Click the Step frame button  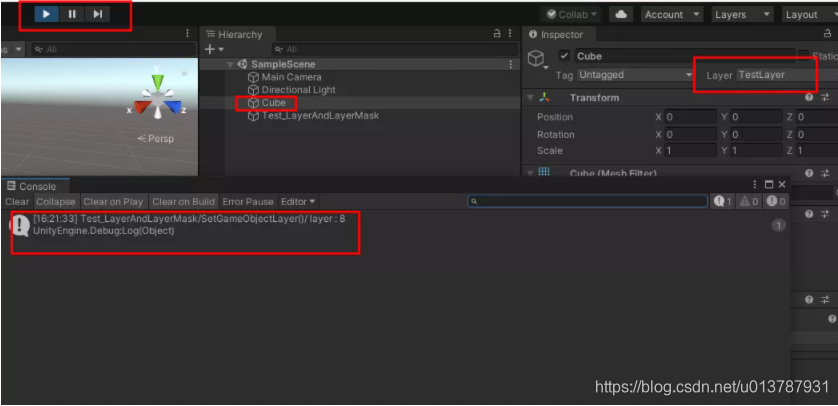tap(97, 14)
